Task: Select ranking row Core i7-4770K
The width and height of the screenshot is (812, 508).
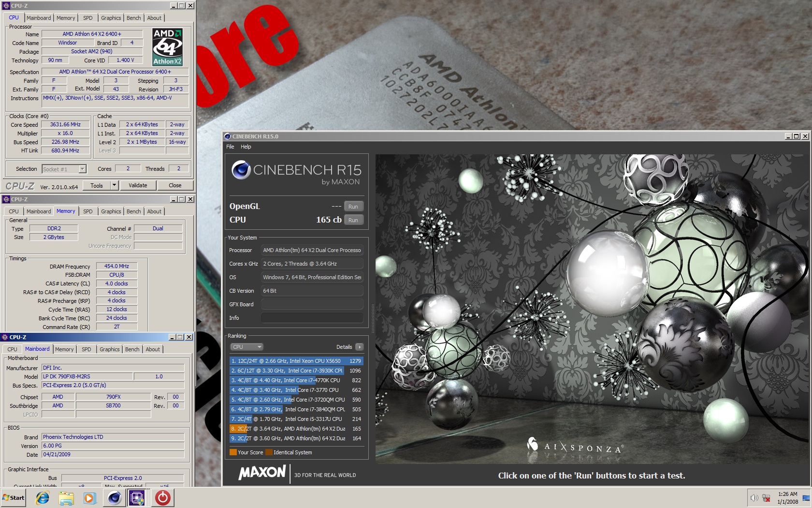Action: (296, 380)
